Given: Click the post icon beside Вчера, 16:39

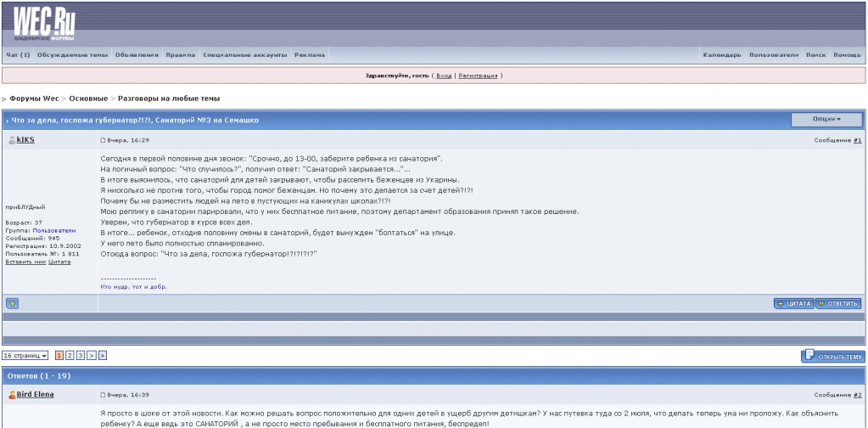Looking at the screenshot, I should point(103,396).
